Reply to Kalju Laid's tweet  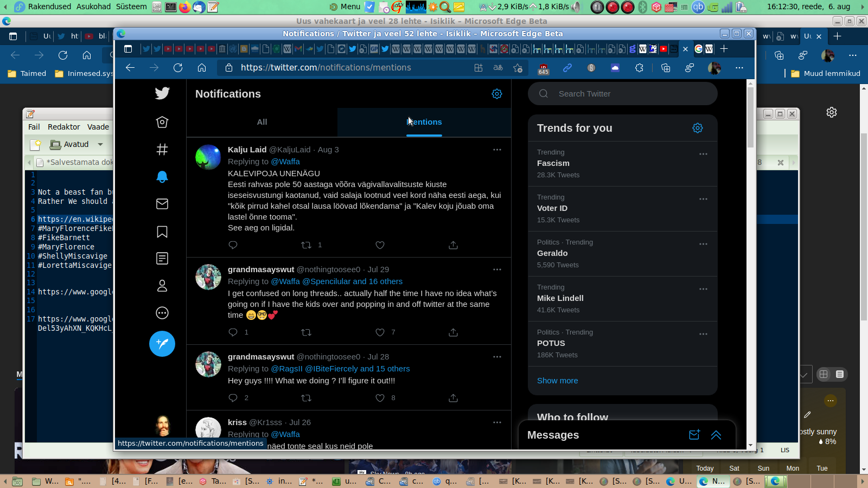pos(233,245)
